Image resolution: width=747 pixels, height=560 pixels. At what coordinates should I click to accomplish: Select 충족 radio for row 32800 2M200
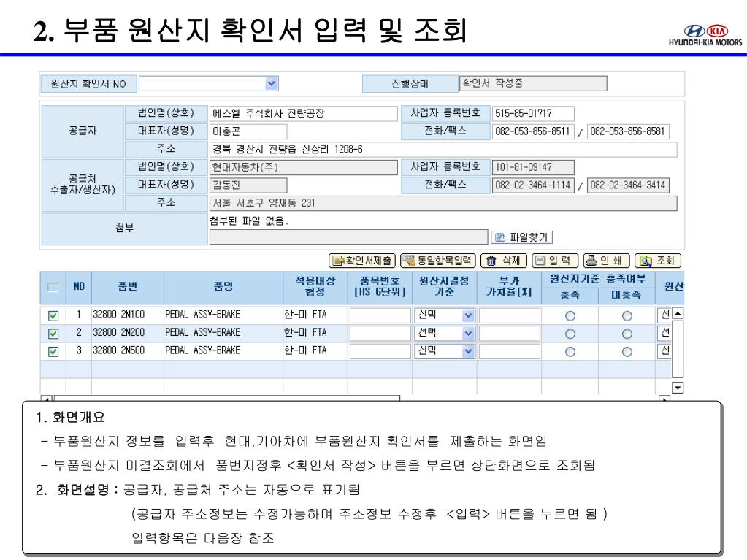coord(570,334)
